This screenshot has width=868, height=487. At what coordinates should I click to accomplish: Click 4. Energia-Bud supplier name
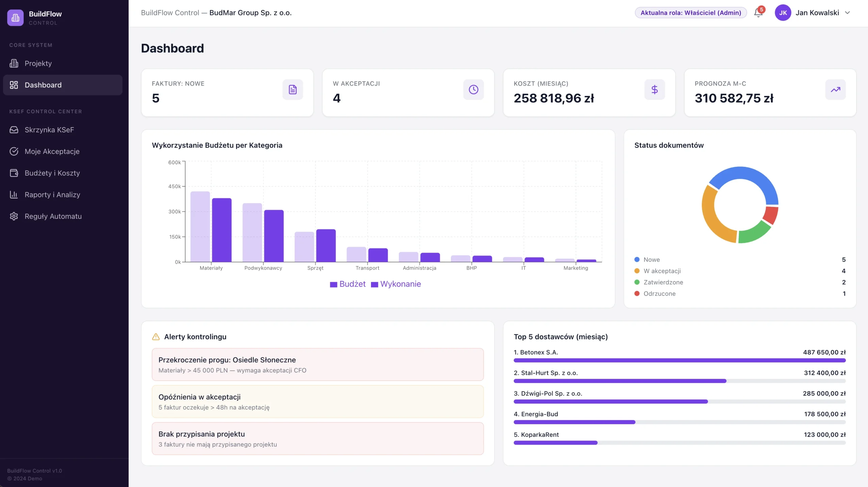coord(536,414)
